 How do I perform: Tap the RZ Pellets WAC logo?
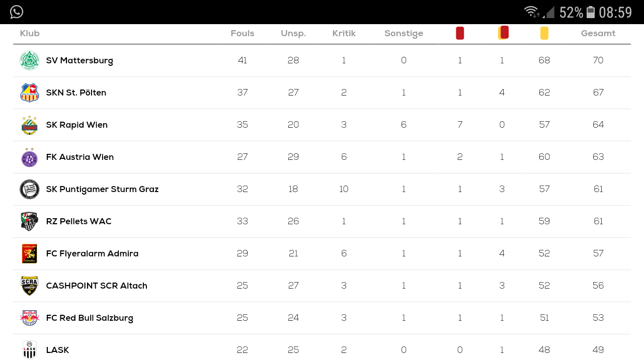tap(29, 221)
